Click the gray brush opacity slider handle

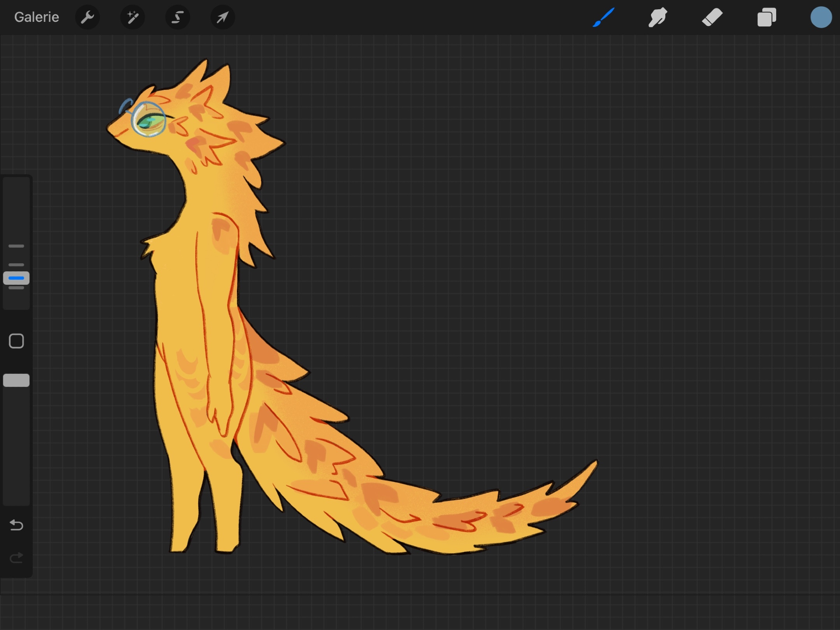click(x=16, y=380)
